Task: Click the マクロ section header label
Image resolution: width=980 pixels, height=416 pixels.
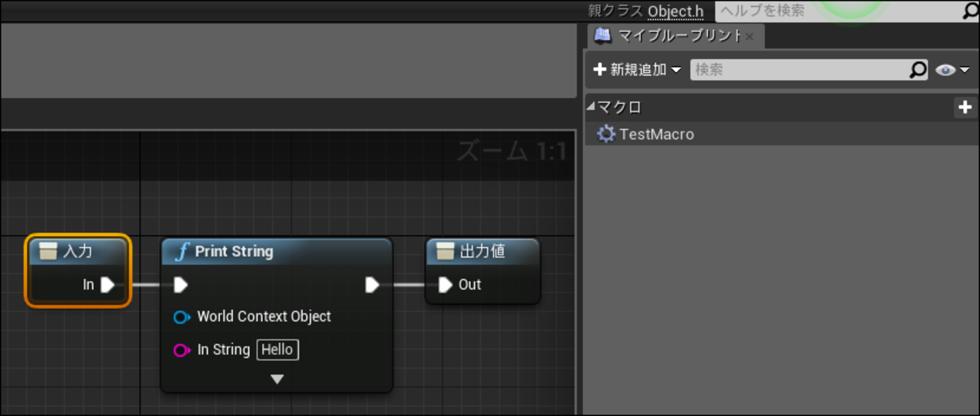Action: 619,107
